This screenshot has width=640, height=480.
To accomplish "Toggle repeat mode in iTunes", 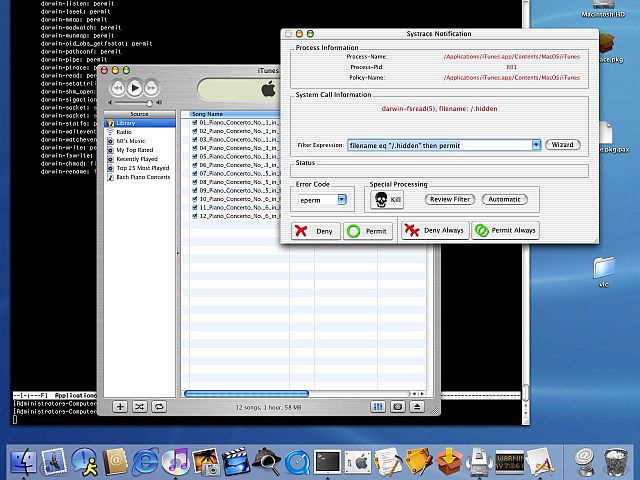I will (158, 407).
